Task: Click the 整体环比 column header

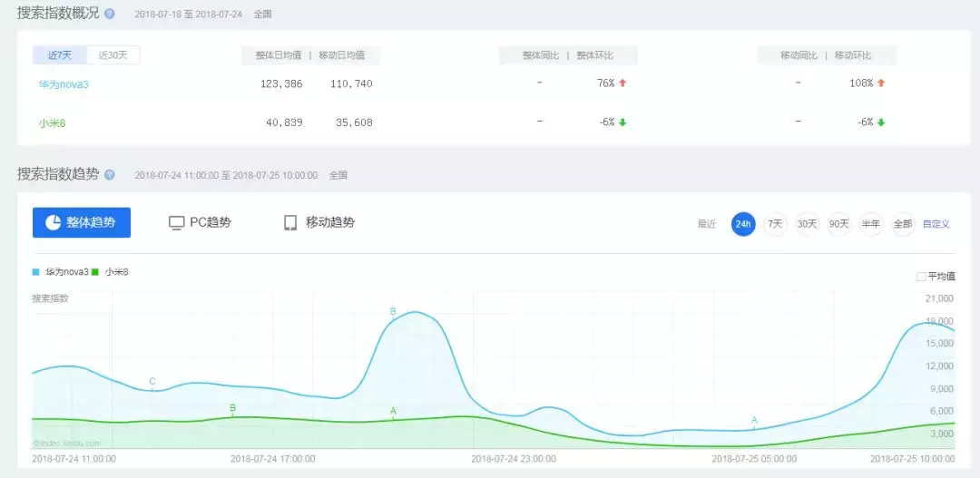Action: point(594,55)
